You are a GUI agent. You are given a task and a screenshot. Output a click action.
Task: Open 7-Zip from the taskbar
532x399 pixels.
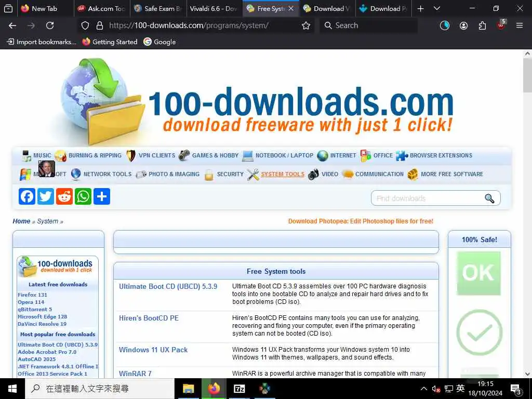pyautogui.click(x=239, y=389)
